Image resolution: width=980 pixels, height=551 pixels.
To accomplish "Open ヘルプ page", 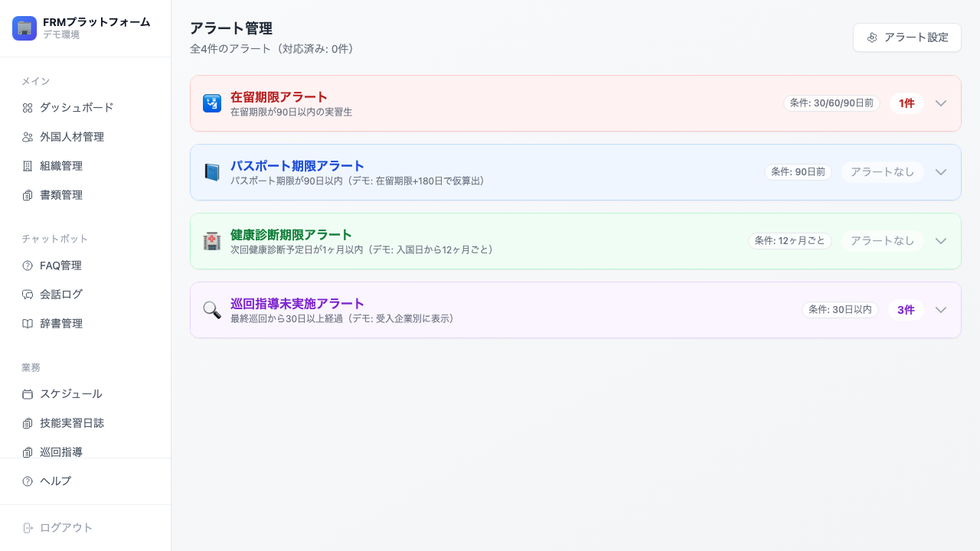I will [86, 481].
